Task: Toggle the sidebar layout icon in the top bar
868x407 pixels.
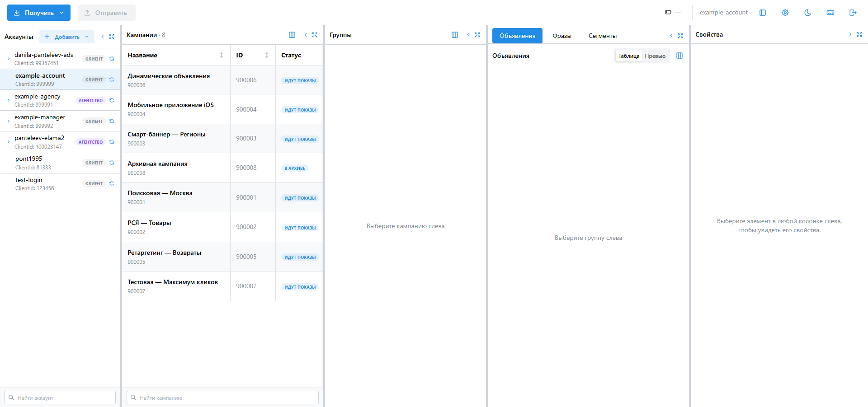Action: point(763,13)
